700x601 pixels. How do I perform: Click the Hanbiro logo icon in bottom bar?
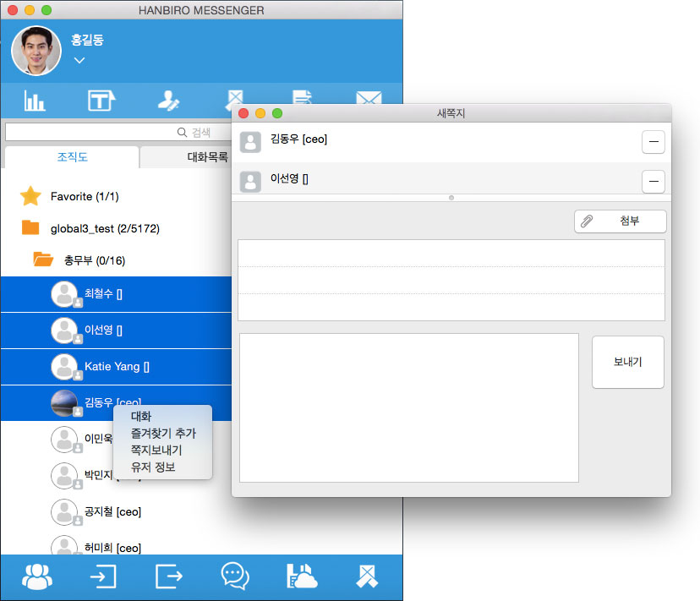pyautogui.click(x=367, y=576)
